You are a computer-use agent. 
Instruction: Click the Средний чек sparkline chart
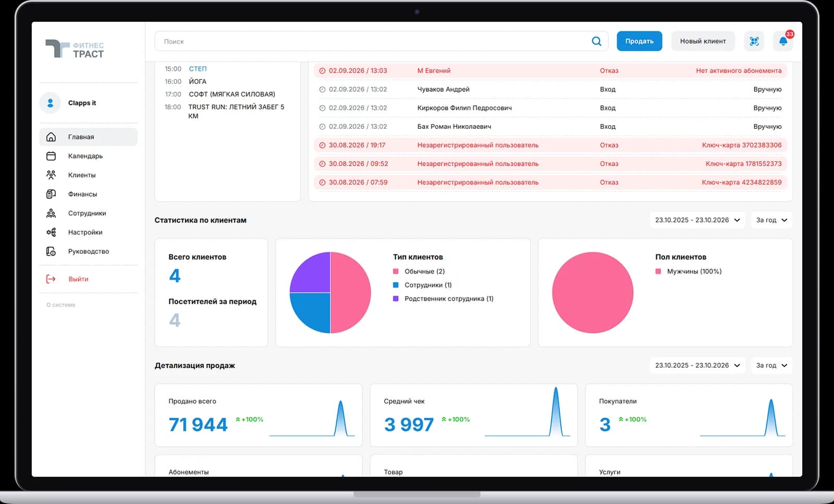point(528,412)
